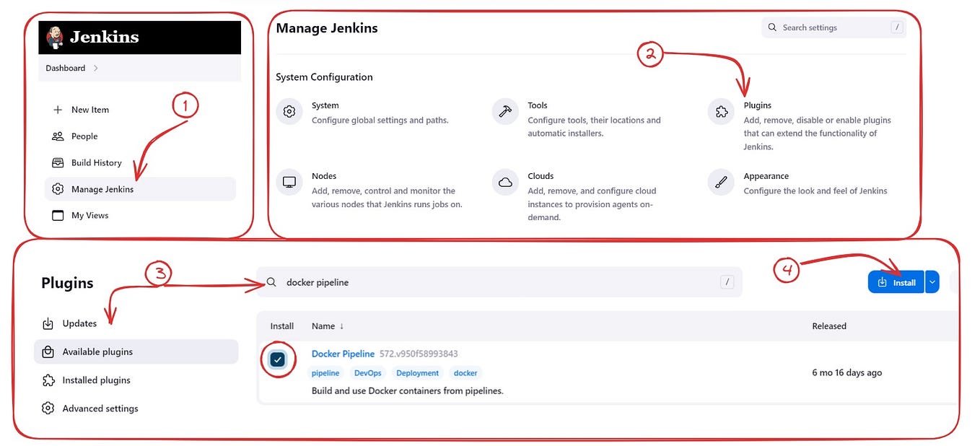Click the Install button

[897, 281]
